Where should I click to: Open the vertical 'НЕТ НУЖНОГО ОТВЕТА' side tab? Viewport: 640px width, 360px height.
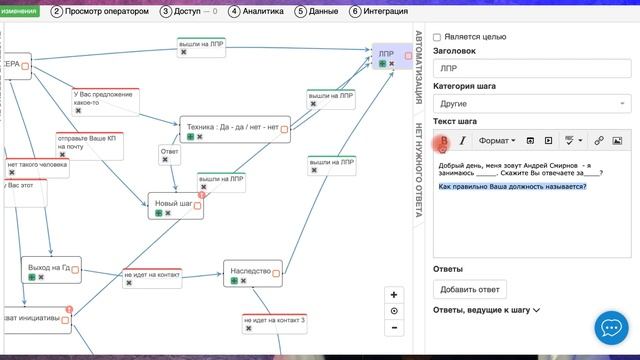click(419, 170)
